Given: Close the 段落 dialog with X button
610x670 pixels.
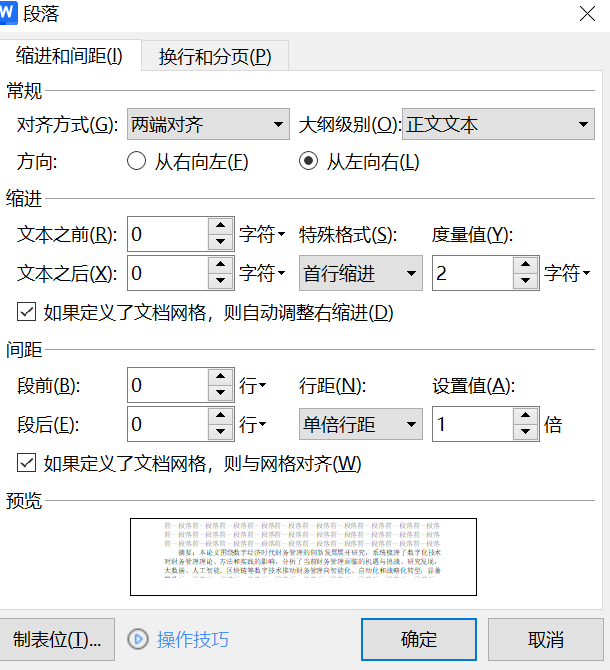Looking at the screenshot, I should [x=587, y=14].
